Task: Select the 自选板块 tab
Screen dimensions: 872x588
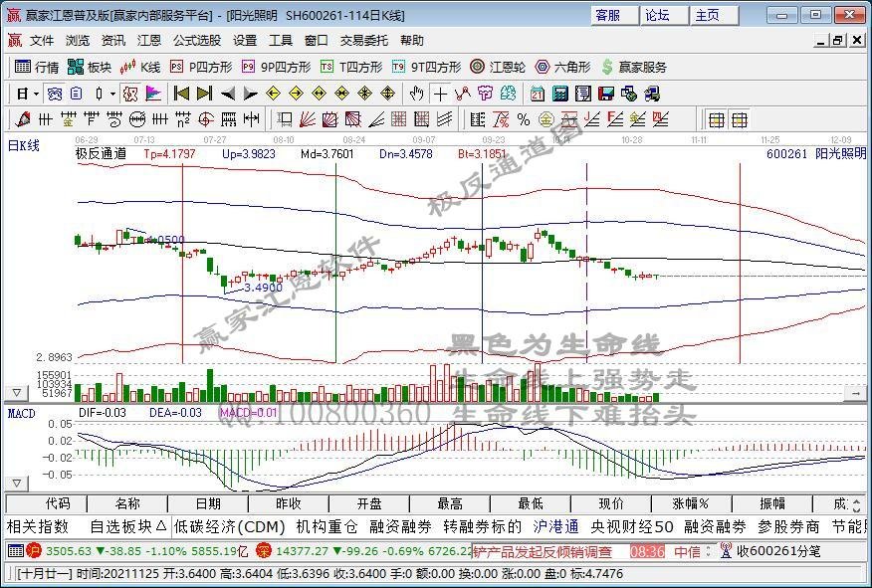Action: (x=127, y=526)
